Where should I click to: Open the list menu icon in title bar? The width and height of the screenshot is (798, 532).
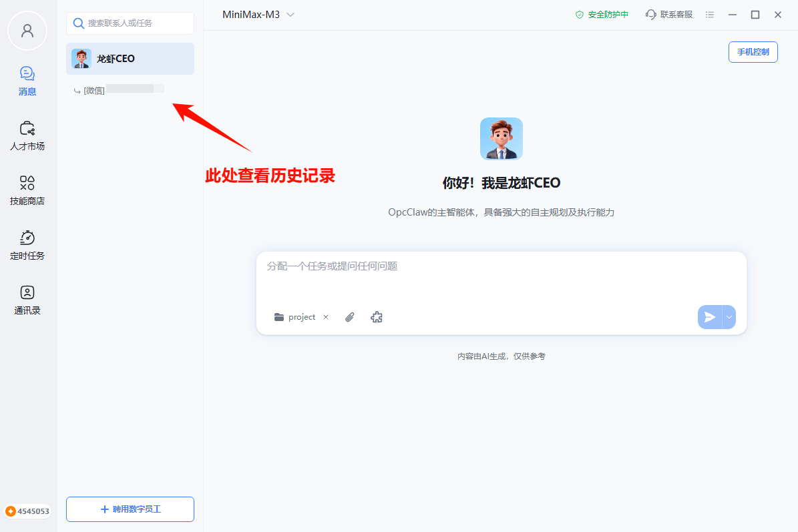tap(710, 15)
